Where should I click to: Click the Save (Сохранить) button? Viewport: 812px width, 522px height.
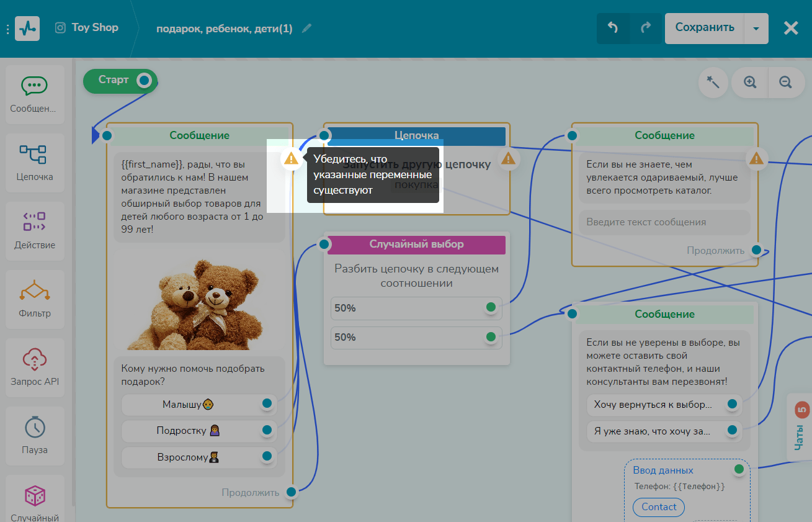tap(704, 28)
